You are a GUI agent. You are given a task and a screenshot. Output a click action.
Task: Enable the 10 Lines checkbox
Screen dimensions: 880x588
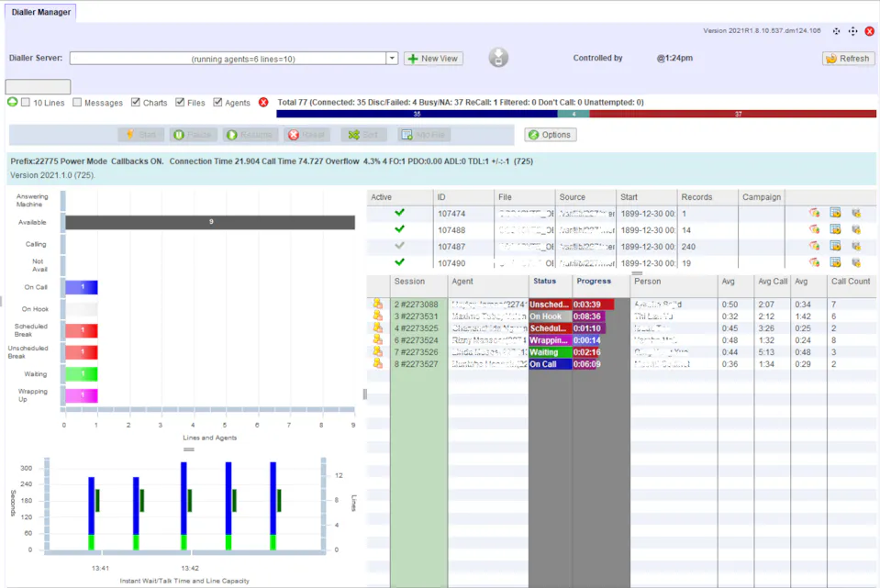26,103
